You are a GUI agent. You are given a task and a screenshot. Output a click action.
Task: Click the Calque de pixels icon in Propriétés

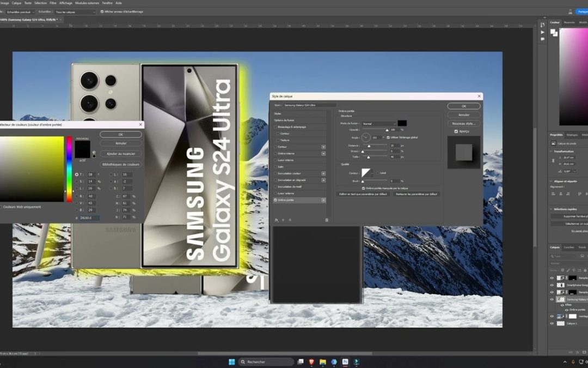click(x=553, y=143)
